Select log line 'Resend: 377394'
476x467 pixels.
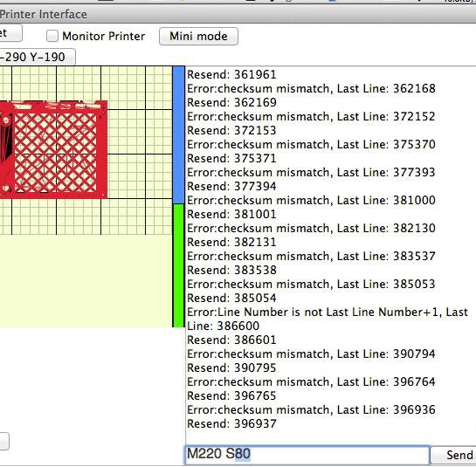pos(231,186)
